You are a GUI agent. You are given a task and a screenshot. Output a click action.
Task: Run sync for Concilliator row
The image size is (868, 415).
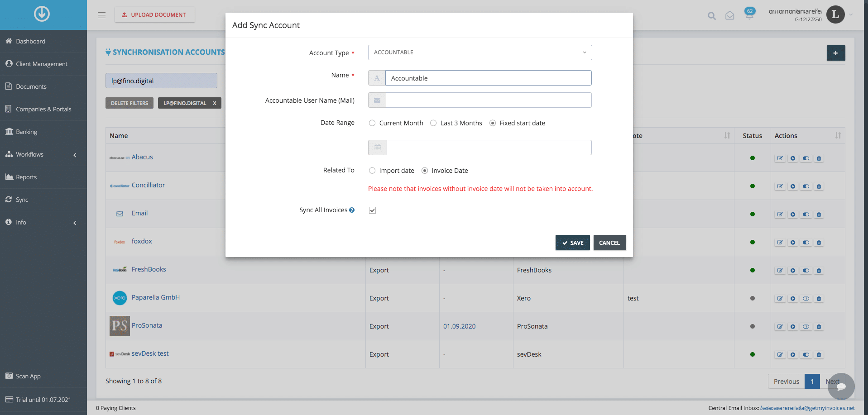793,186
